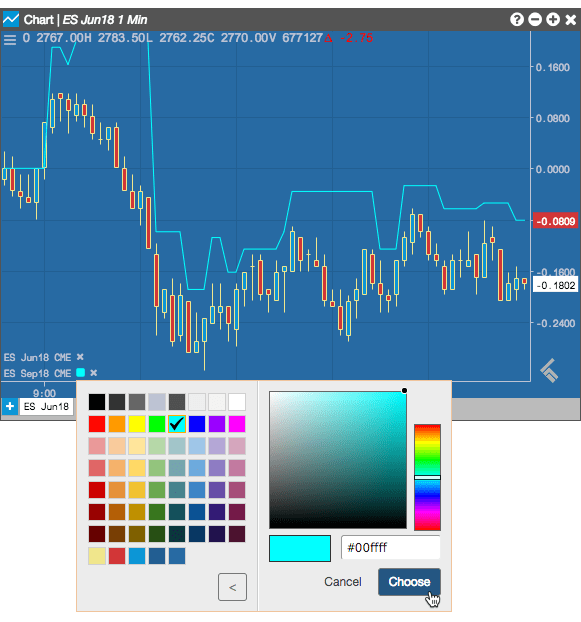
Task: Select the ES Jun18 tab
Action: tap(46, 407)
